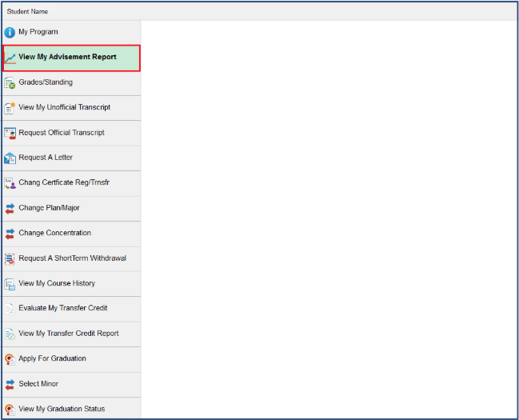This screenshot has width=519, height=420.
Task: Go to Evaluate My Transfer Credit
Action: point(62,308)
